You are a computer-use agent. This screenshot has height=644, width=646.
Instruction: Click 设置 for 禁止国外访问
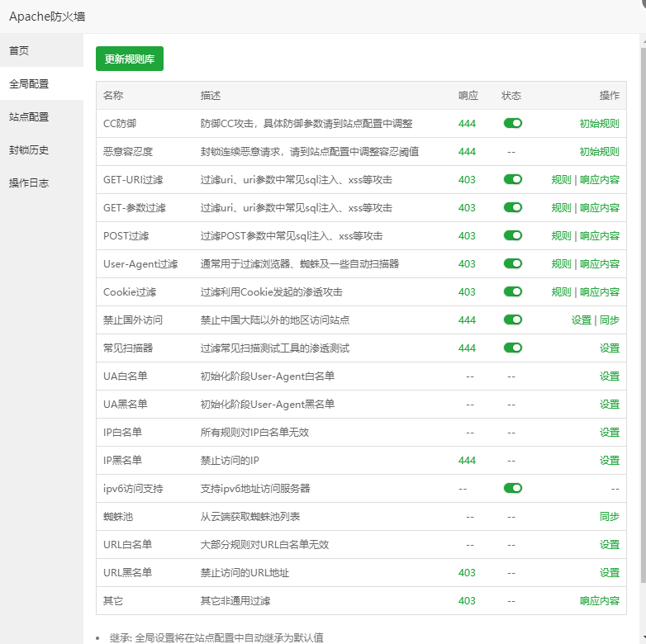tap(582, 320)
